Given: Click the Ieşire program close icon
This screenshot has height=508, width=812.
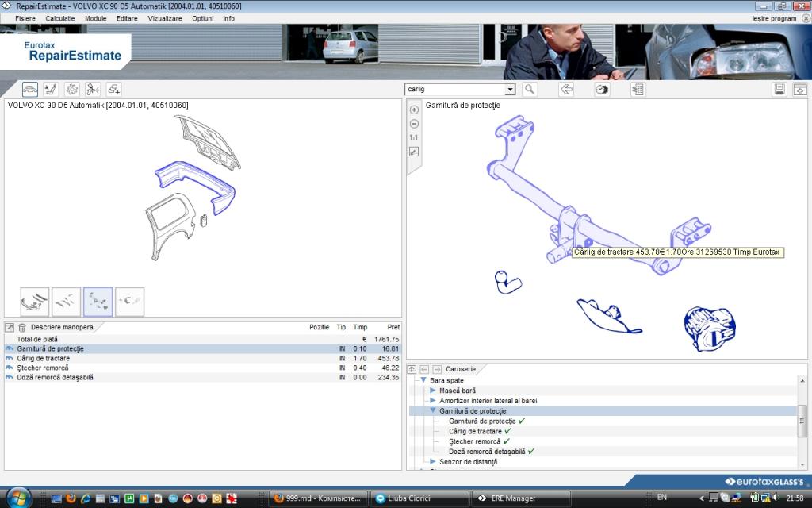Looking at the screenshot, I should point(806,18).
